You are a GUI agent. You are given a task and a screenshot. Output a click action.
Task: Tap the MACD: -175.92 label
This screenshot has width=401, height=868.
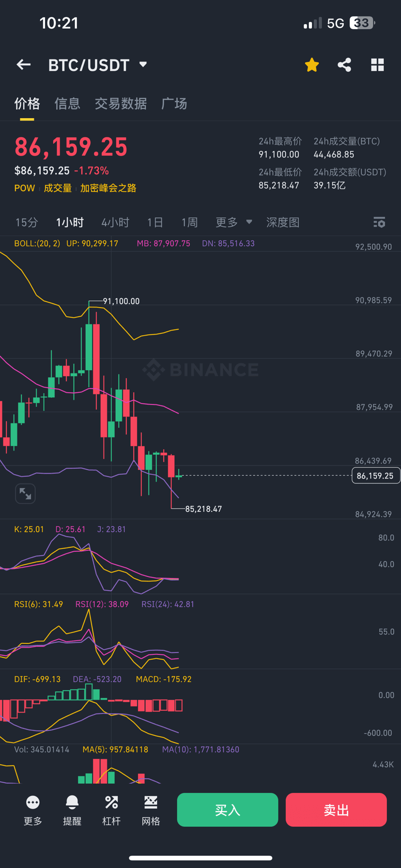tap(164, 680)
